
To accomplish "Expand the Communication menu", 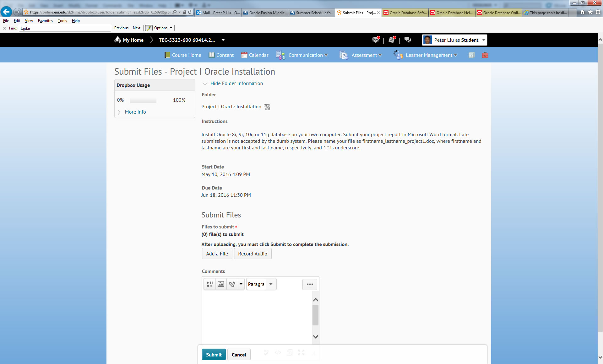I will pyautogui.click(x=308, y=55).
